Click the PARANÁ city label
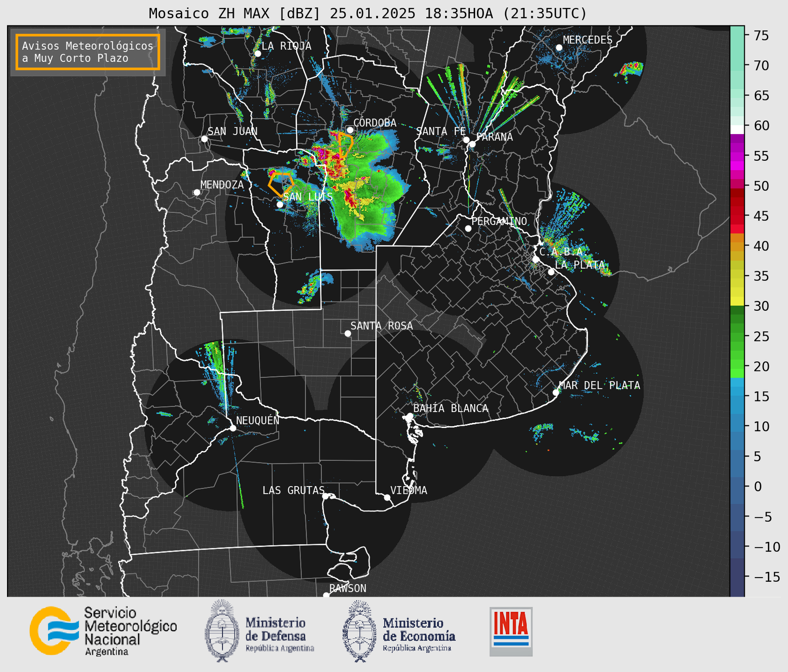This screenshot has width=788, height=672. click(494, 137)
